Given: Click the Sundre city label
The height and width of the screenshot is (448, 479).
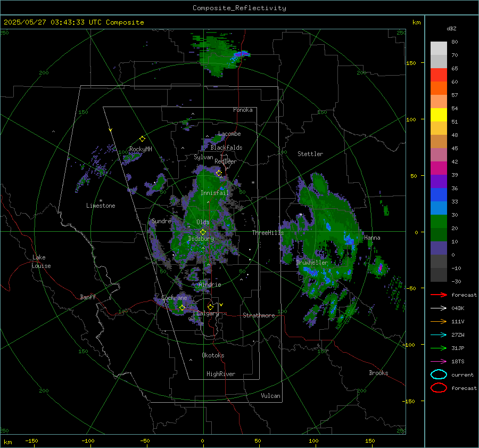Looking at the screenshot, I should (x=161, y=221).
